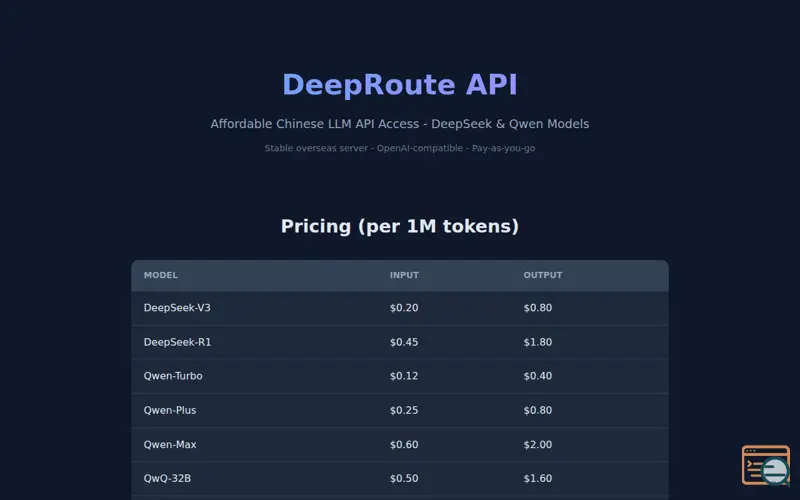Click DeepSeek-V3 input price $0.20

point(404,308)
